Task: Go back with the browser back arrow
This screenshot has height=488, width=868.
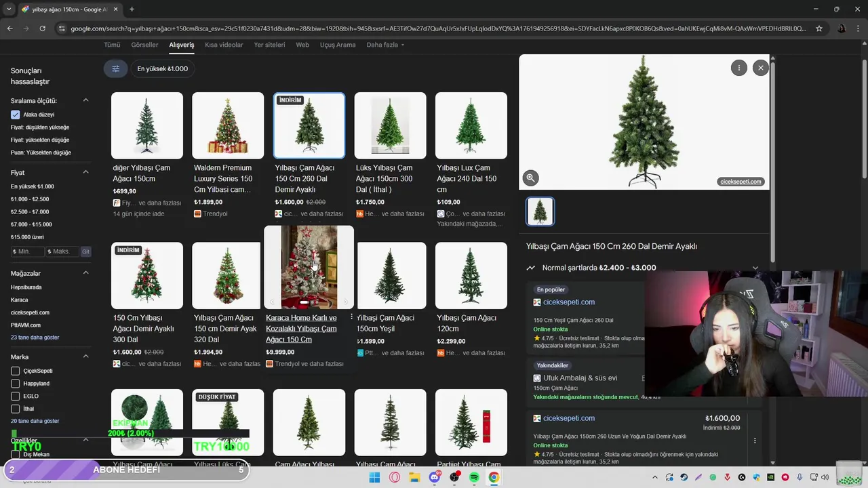Action: tap(9, 28)
